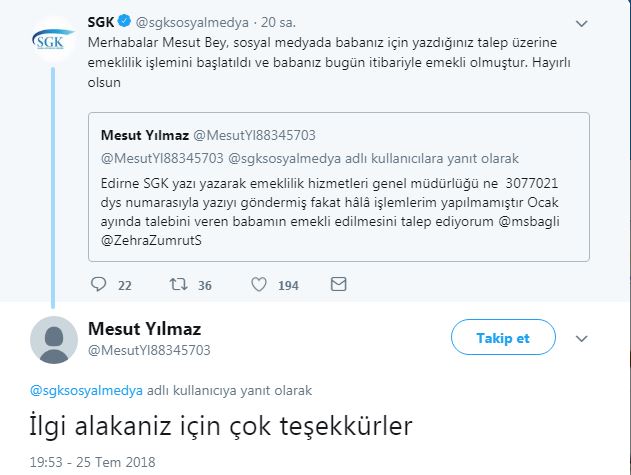Open Mesut Yılmaz name in quoted tweet

point(144,135)
